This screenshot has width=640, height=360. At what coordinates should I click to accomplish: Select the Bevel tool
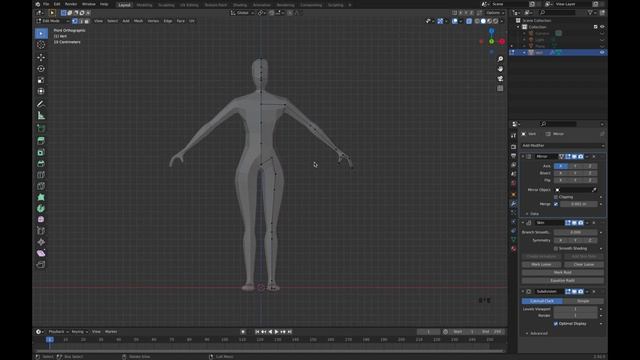(x=41, y=163)
